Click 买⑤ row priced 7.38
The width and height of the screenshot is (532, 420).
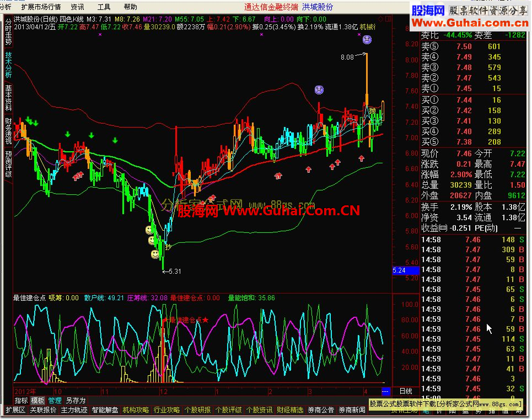point(474,142)
